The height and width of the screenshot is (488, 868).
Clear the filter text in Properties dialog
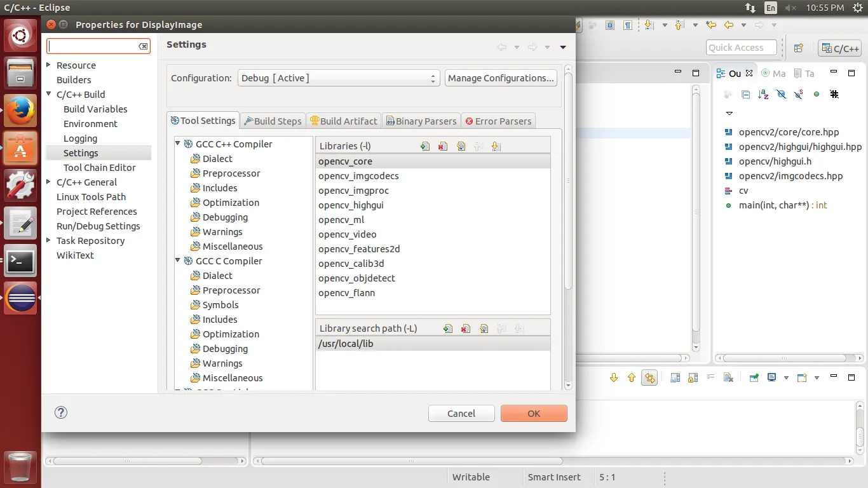[144, 46]
